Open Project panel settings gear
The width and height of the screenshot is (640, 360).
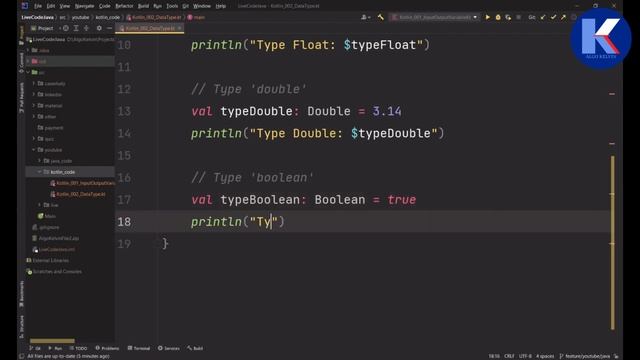[99, 28]
